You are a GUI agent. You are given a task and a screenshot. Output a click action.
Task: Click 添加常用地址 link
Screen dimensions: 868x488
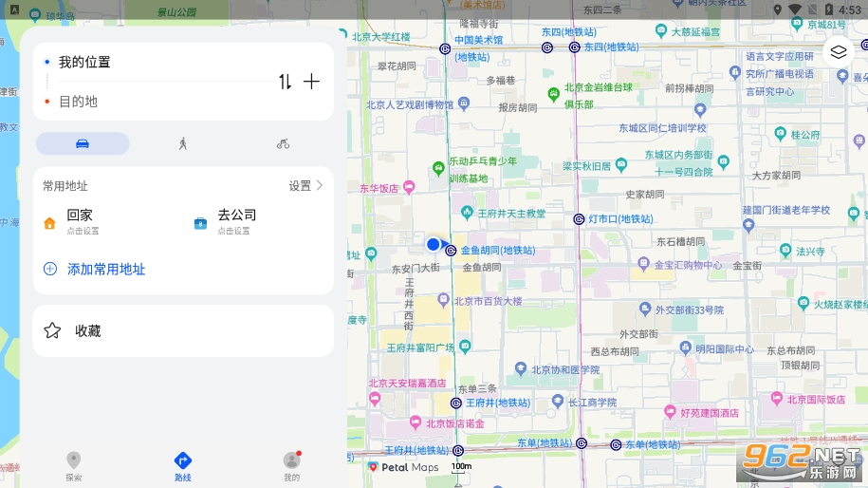pyautogui.click(x=106, y=270)
